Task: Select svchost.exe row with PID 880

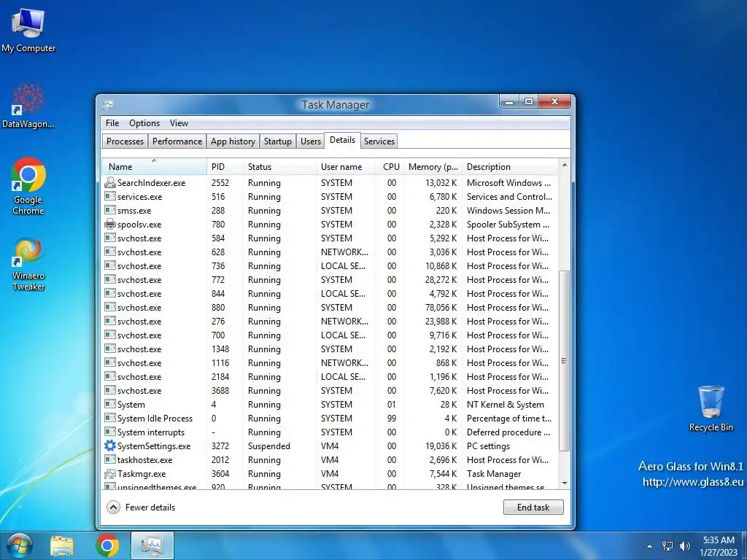Action: pos(330,307)
